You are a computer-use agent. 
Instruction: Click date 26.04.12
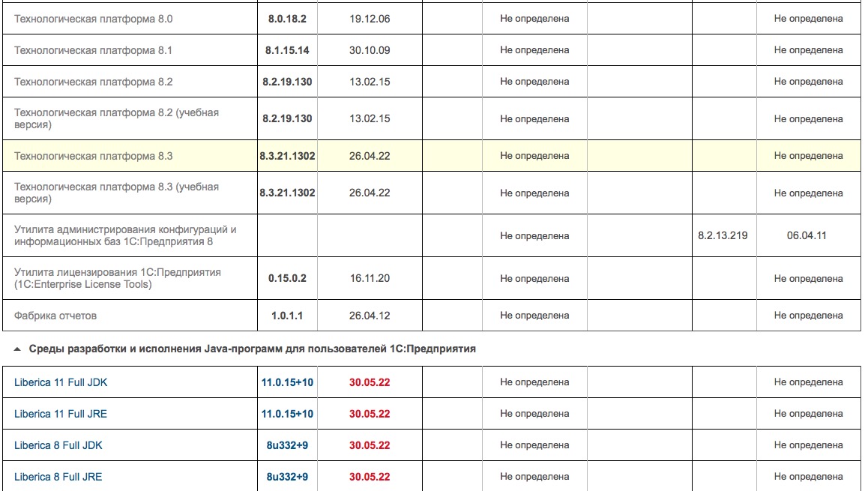370,316
